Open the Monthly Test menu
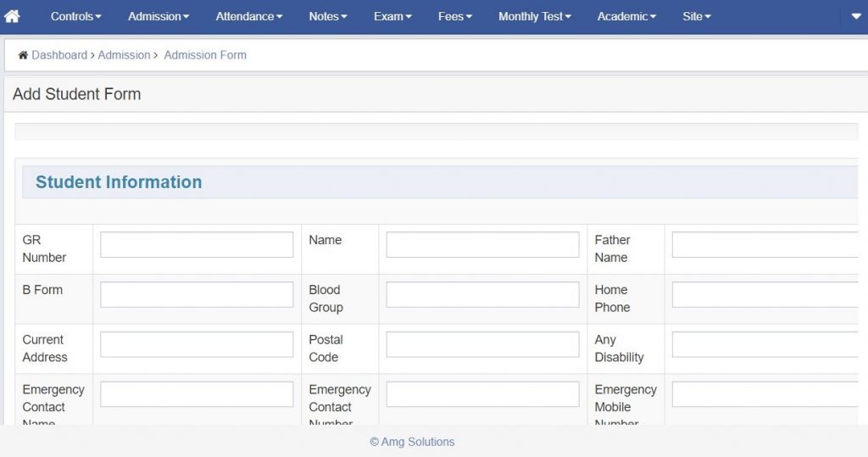This screenshot has height=457, width=868. (x=535, y=16)
